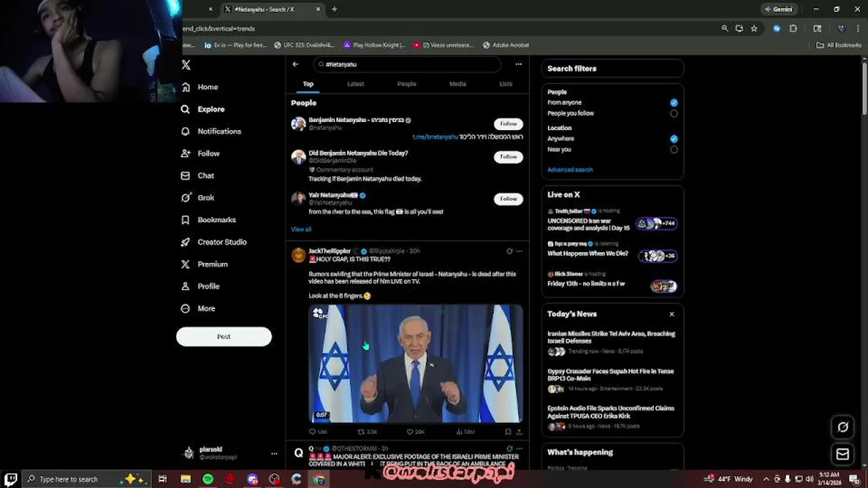868x488 pixels.
Task: Bookmark JackTheRippler's post
Action: pos(508,432)
